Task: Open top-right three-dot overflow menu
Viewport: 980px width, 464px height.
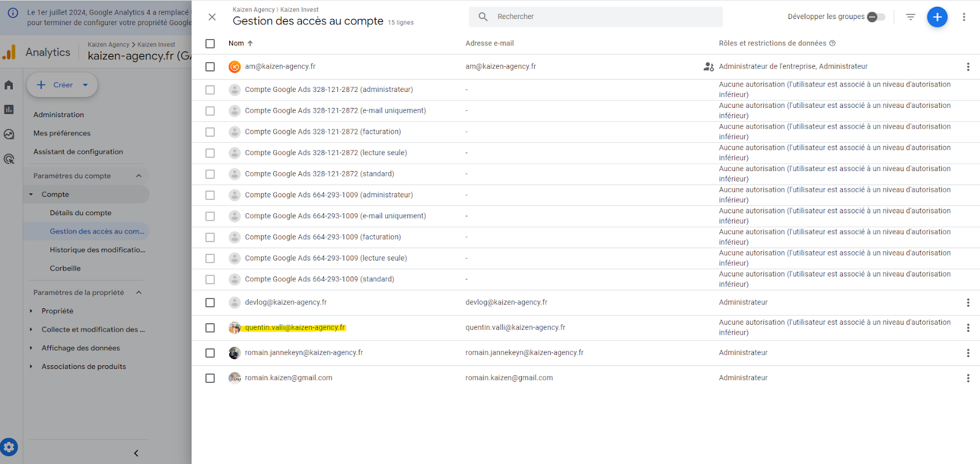Action: point(963,17)
